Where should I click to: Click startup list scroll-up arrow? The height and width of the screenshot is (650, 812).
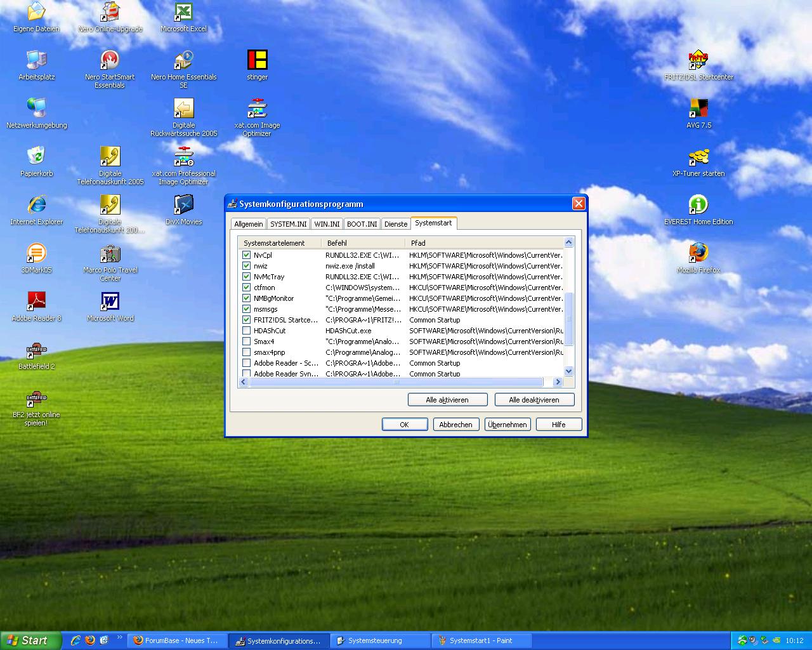(x=568, y=242)
